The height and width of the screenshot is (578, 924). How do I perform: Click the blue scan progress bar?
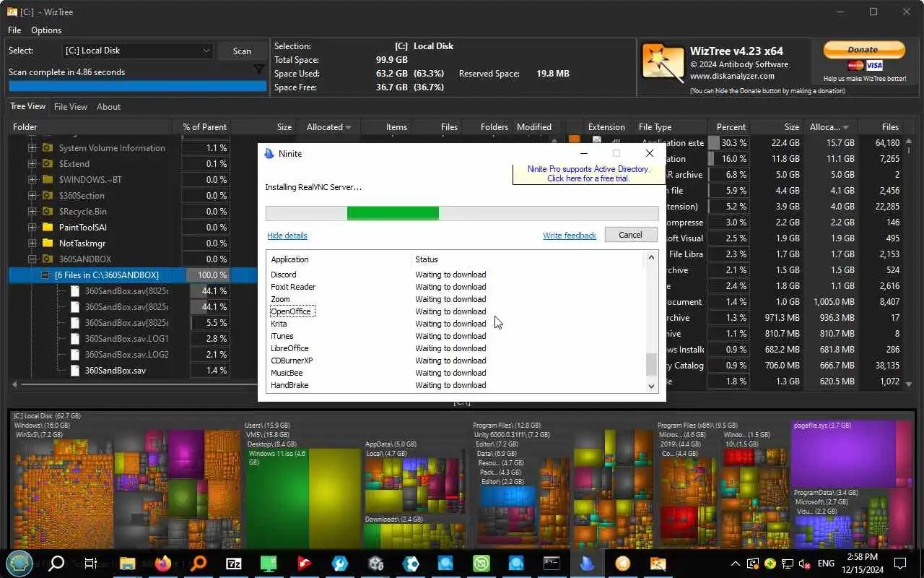point(137,86)
